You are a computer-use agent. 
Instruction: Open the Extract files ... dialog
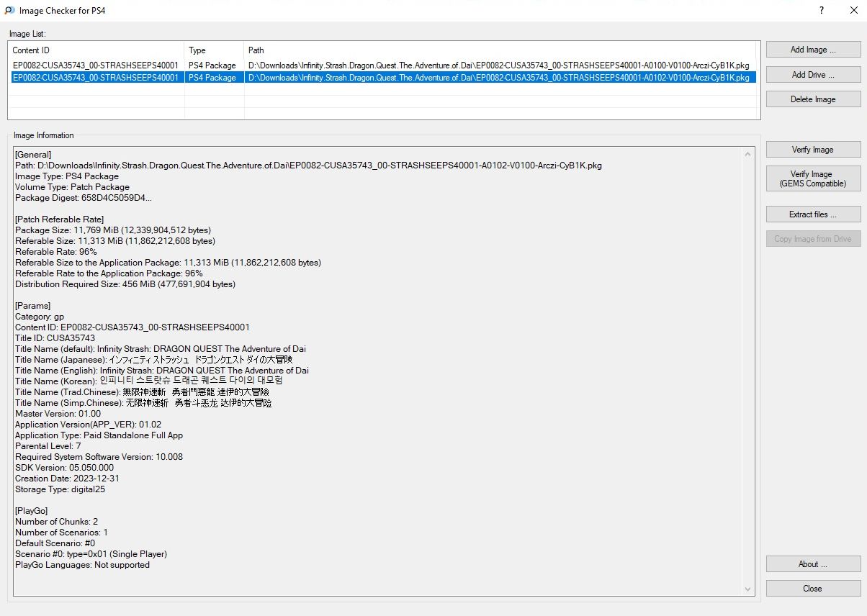(x=813, y=214)
